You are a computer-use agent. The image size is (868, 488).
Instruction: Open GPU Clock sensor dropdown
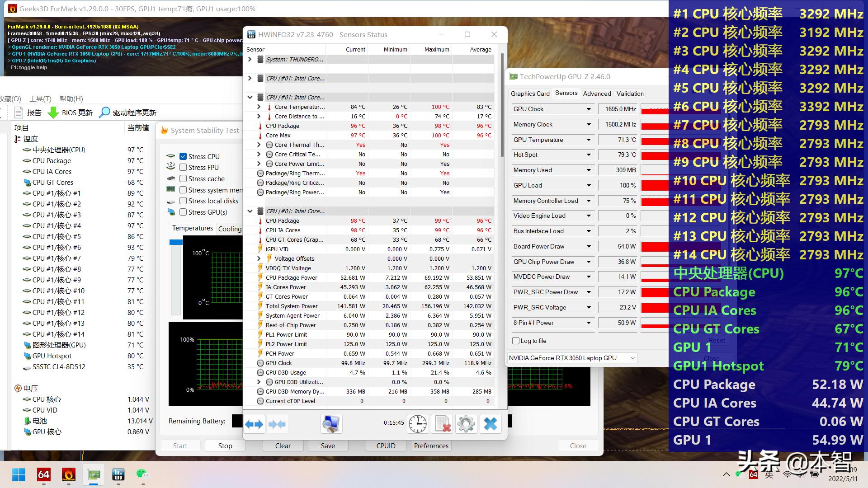[x=589, y=109]
